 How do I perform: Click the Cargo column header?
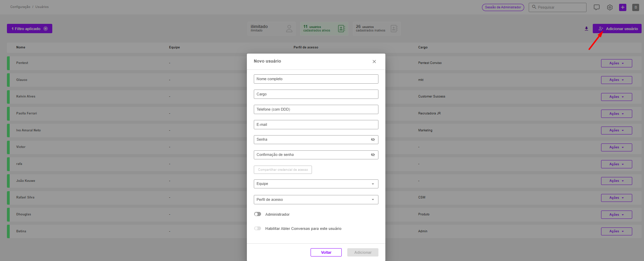coord(423,47)
